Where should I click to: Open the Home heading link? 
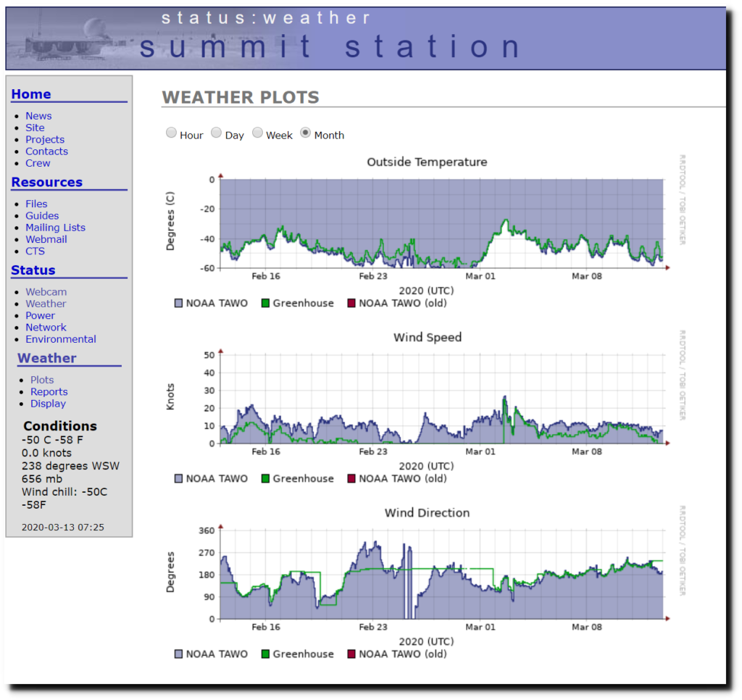[31, 94]
